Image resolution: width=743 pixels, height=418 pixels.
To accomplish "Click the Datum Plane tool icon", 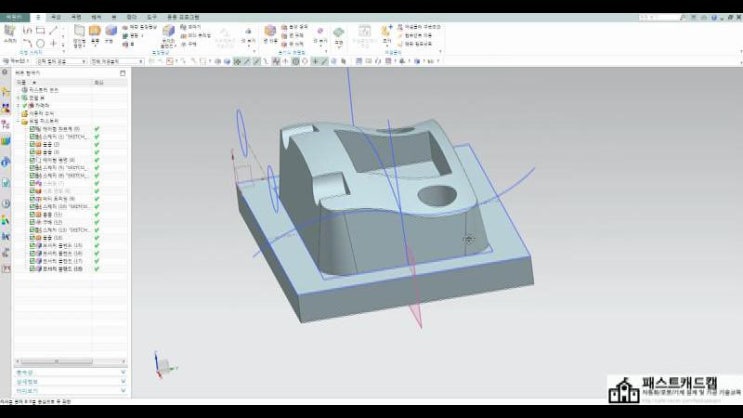I will click(x=79, y=32).
